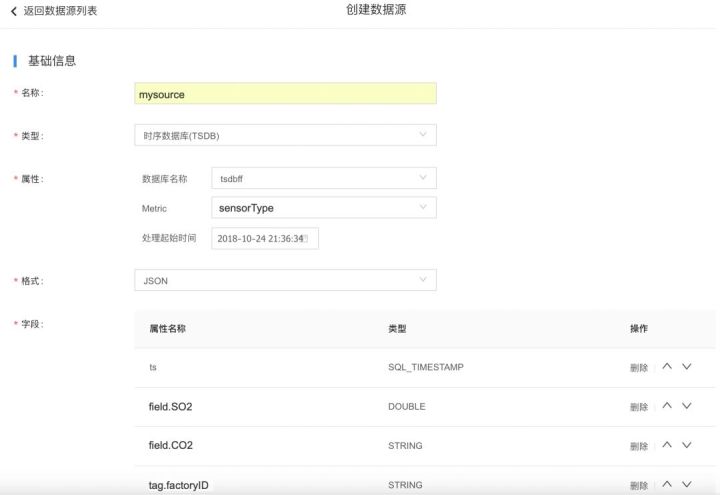The width and height of the screenshot is (720, 495).
Task: Click the back arrow to data source list
Action: (x=13, y=10)
